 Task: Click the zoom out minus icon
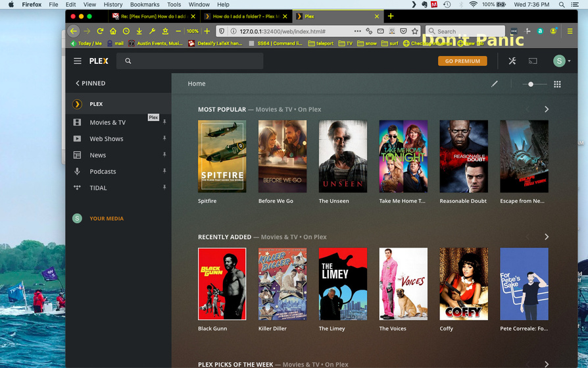click(x=178, y=31)
